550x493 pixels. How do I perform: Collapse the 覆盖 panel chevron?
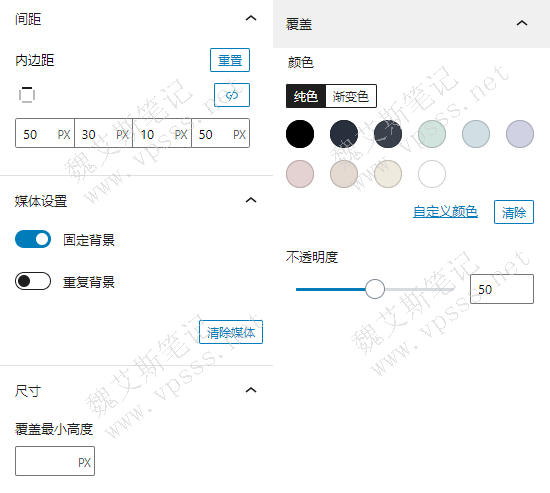pyautogui.click(x=522, y=23)
